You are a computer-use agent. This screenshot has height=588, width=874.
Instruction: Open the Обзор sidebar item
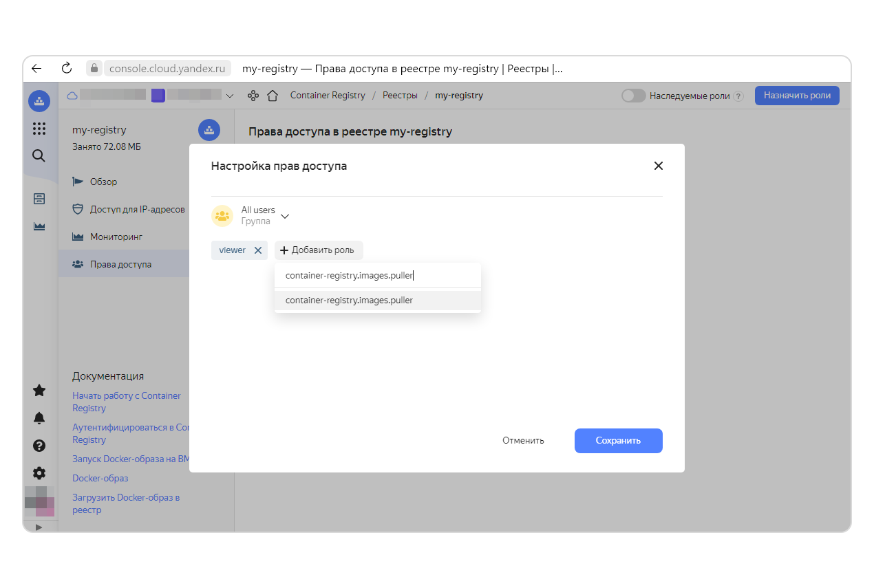coord(103,182)
